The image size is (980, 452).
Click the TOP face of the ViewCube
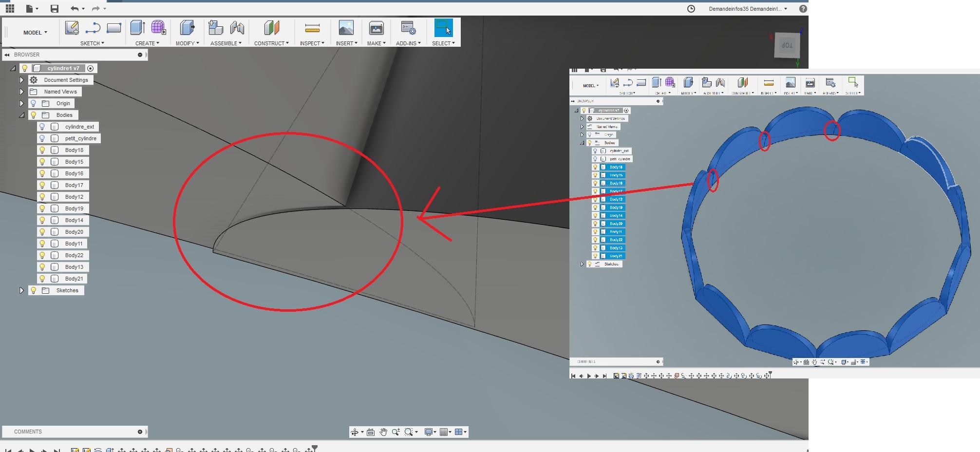787,46
